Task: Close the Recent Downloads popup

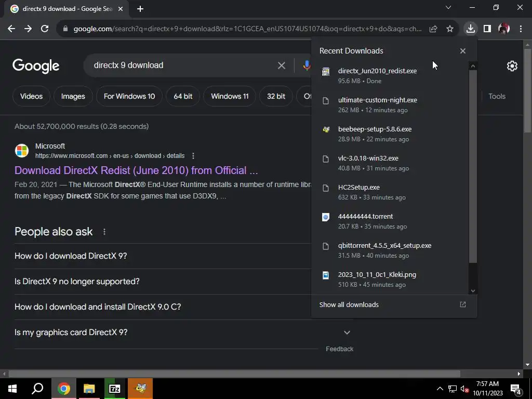Action: (463, 51)
